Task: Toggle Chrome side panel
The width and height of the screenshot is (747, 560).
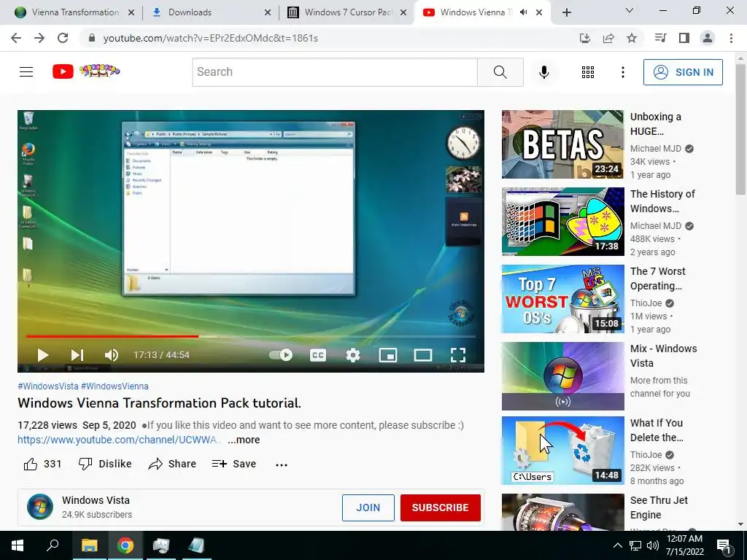Action: (684, 38)
